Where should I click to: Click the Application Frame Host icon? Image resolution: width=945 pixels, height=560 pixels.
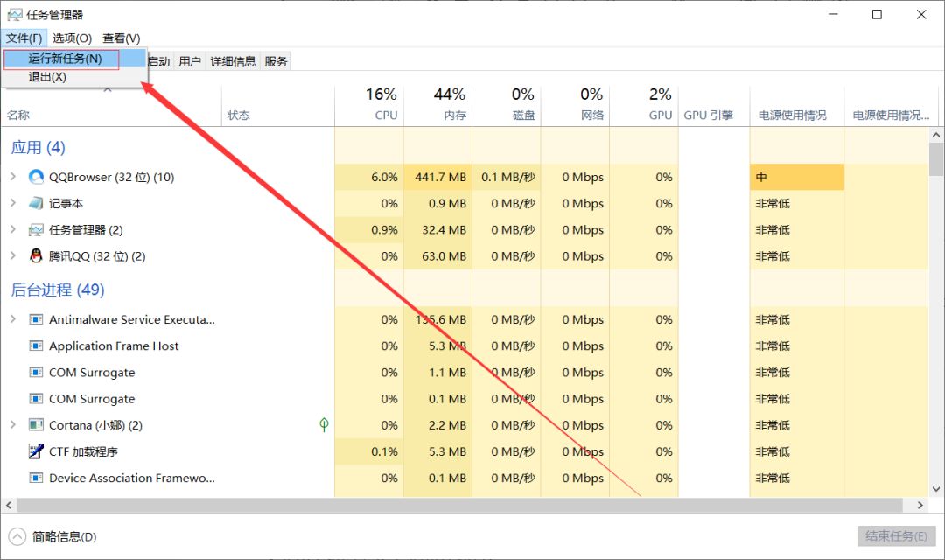36,346
